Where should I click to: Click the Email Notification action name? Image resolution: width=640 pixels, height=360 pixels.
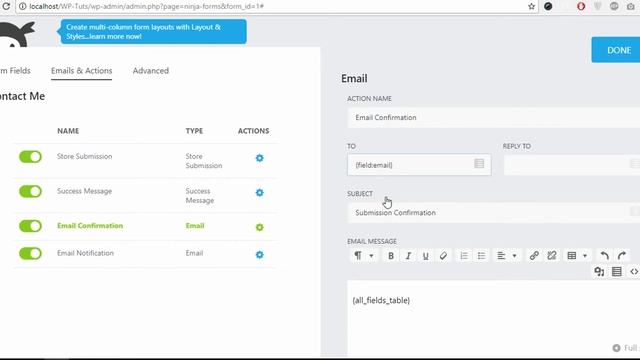[x=85, y=253]
